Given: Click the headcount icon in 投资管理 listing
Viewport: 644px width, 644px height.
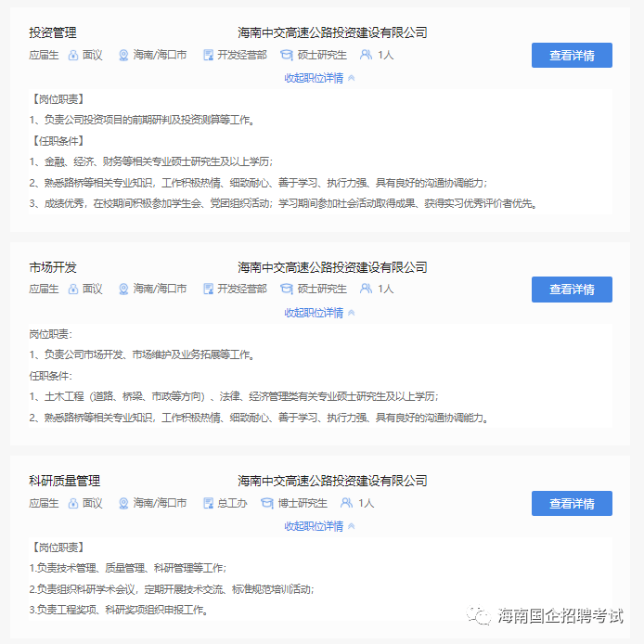Looking at the screenshot, I should click(366, 56).
